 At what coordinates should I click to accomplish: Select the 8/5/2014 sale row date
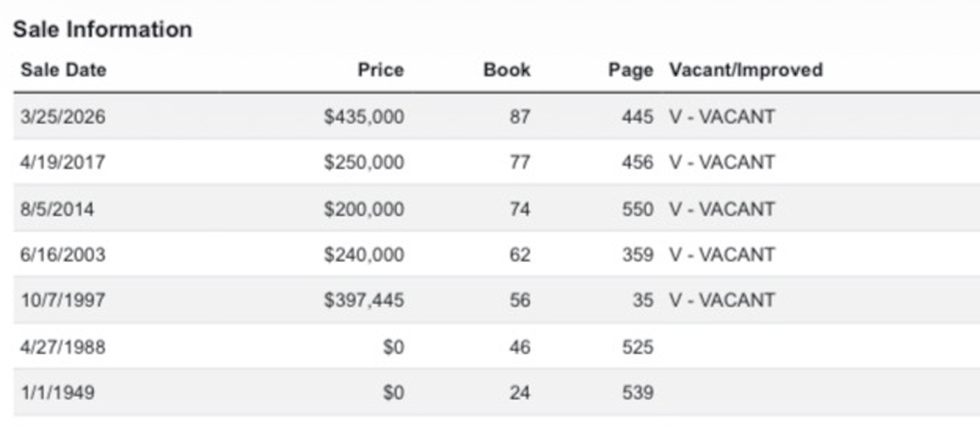click(57, 209)
